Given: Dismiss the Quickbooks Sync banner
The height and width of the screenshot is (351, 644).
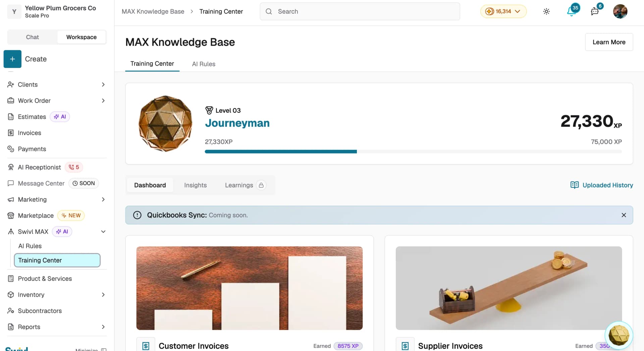Looking at the screenshot, I should point(624,215).
